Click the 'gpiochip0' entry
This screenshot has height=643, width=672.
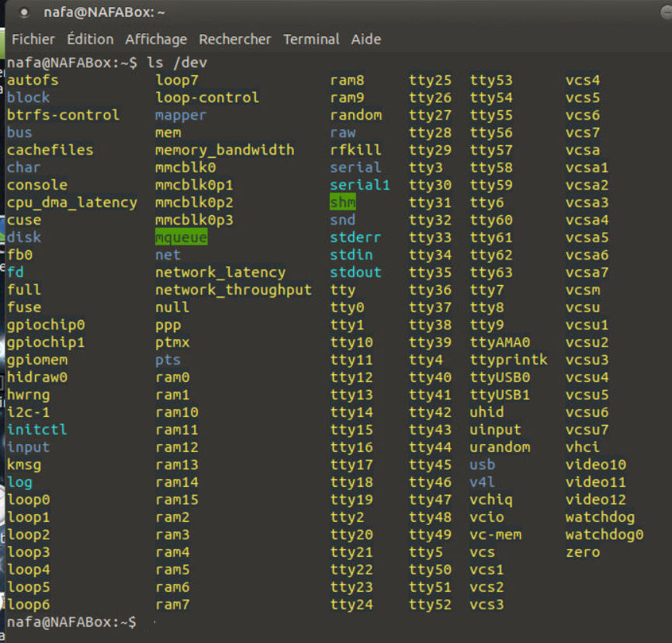[46, 325]
